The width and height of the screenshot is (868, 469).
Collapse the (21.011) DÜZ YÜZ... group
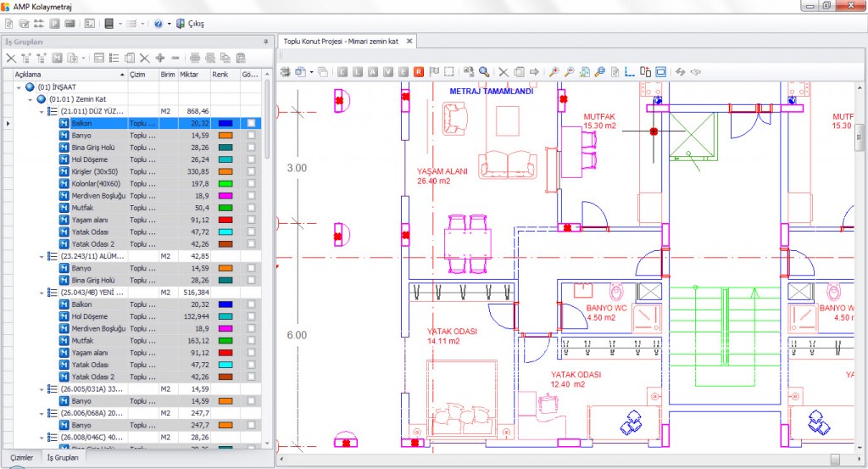coord(41,111)
